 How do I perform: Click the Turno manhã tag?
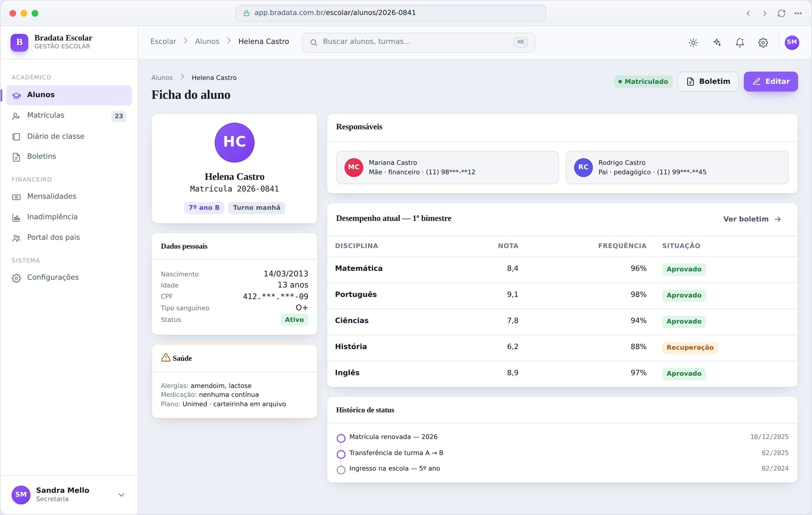click(257, 208)
